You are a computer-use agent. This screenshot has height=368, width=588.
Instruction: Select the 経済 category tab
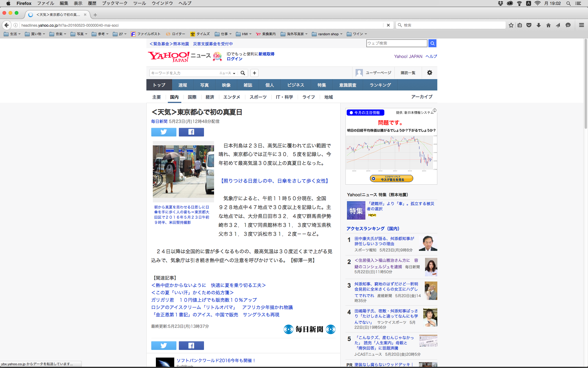pyautogui.click(x=210, y=97)
